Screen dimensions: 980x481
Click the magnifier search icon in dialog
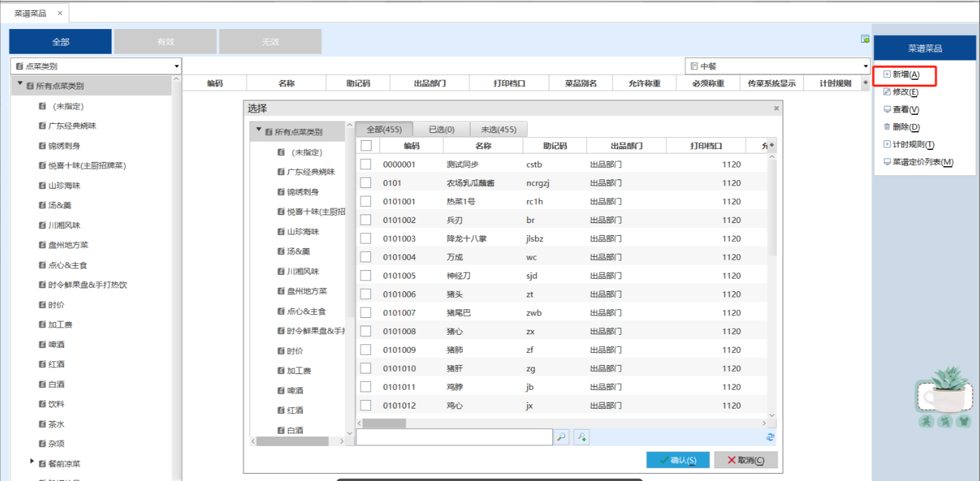click(561, 437)
